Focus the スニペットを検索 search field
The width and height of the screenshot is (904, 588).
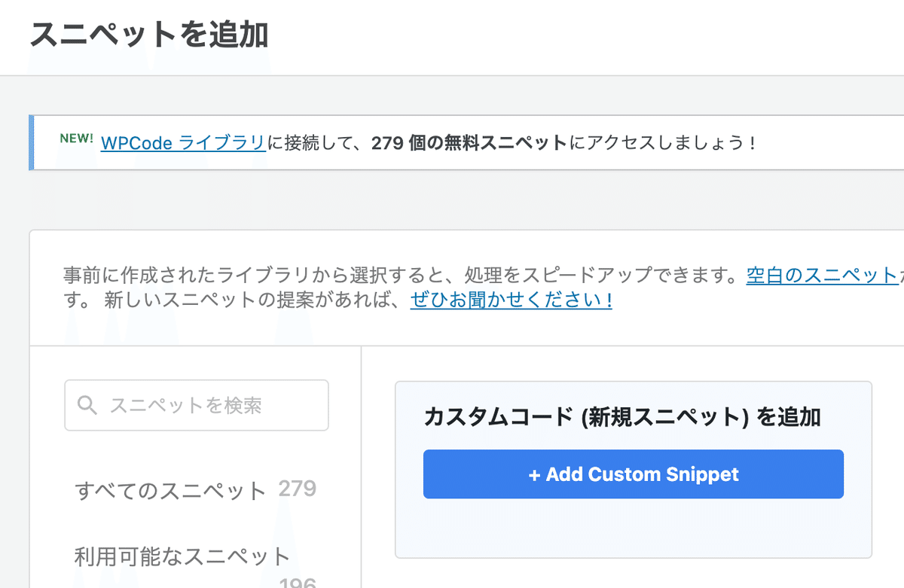[x=197, y=405]
